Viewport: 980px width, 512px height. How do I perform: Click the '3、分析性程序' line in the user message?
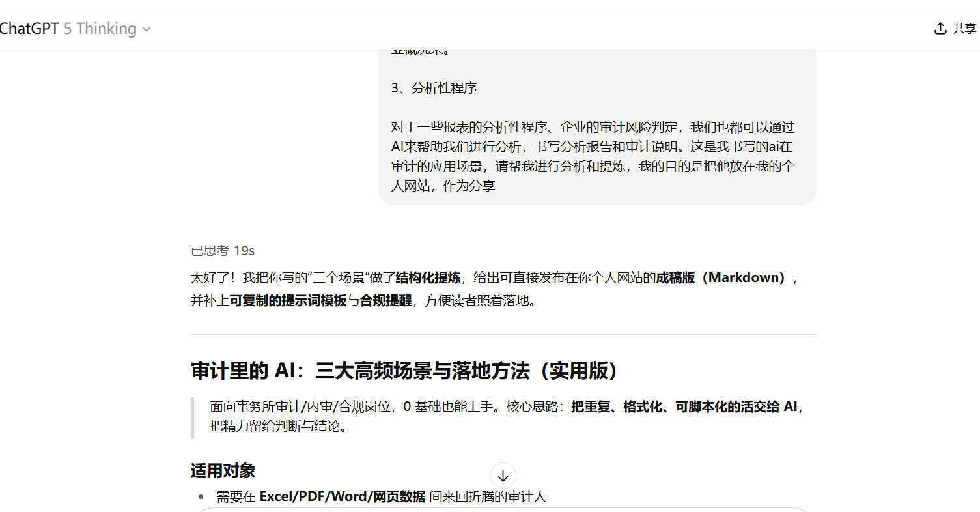click(x=434, y=88)
